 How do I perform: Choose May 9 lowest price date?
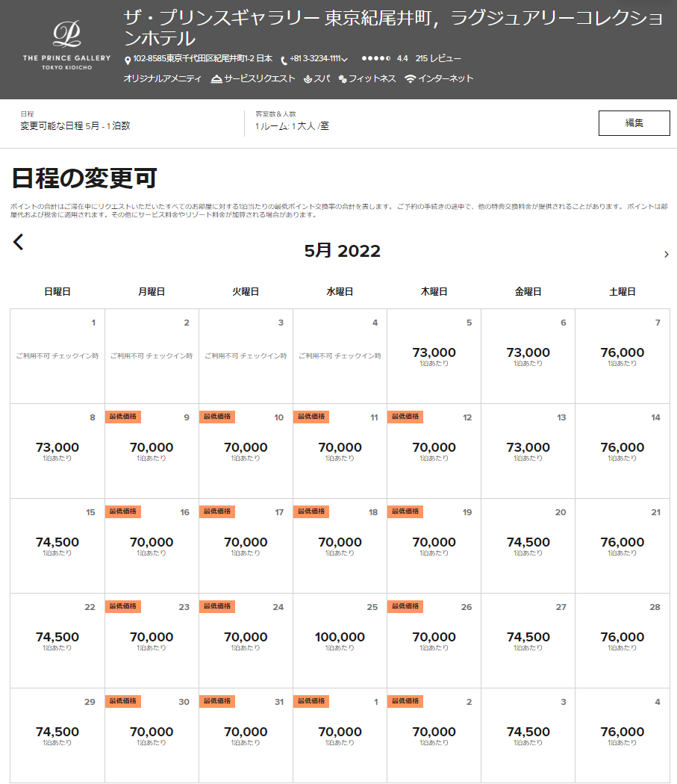[152, 450]
